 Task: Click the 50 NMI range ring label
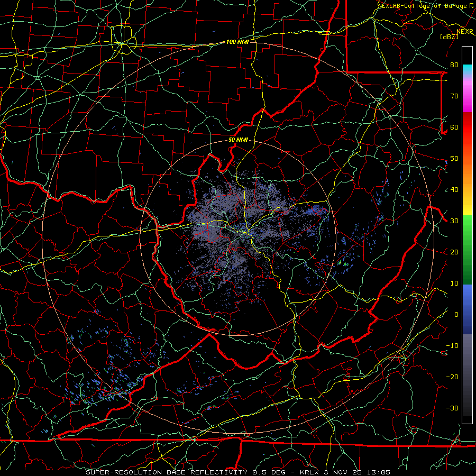pyautogui.click(x=238, y=140)
